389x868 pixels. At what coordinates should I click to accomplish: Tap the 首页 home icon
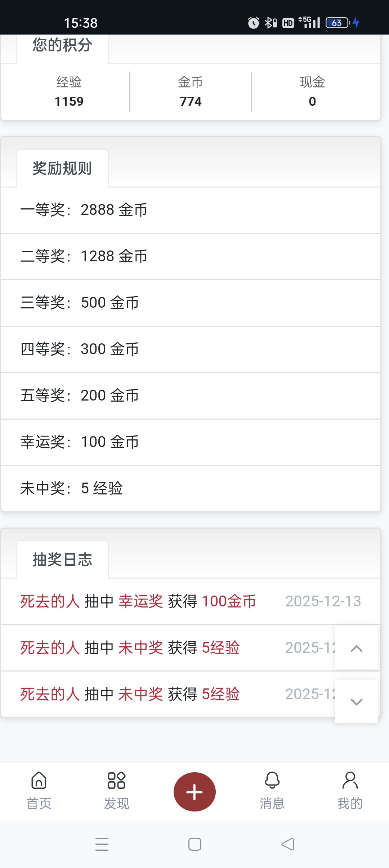(x=39, y=781)
